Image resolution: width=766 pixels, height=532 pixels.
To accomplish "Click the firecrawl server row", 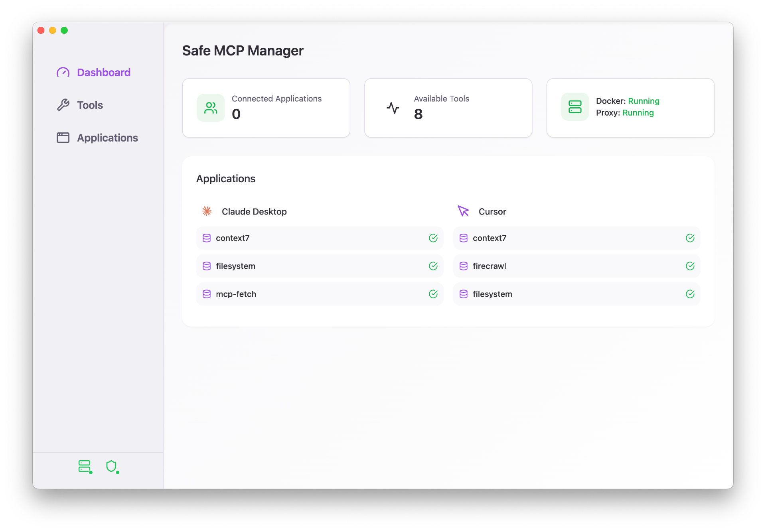I will (x=576, y=266).
